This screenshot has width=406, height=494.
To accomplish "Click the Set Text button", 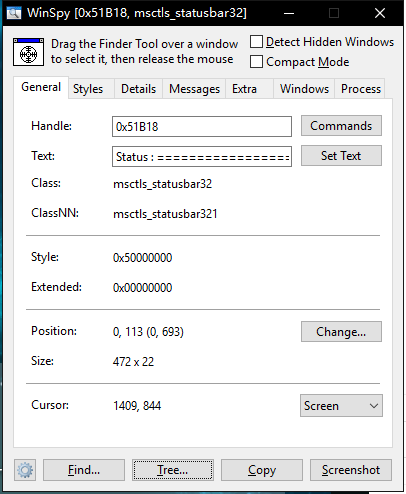I will pos(341,156).
